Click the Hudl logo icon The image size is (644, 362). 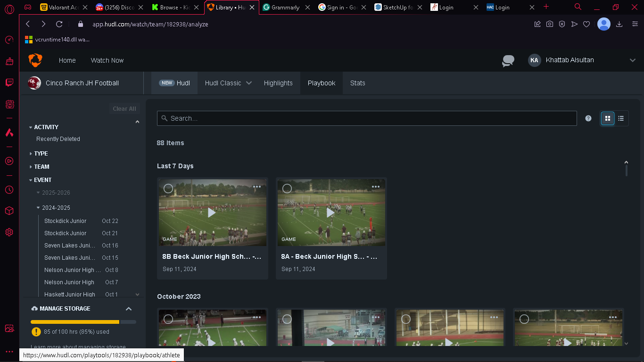click(35, 60)
